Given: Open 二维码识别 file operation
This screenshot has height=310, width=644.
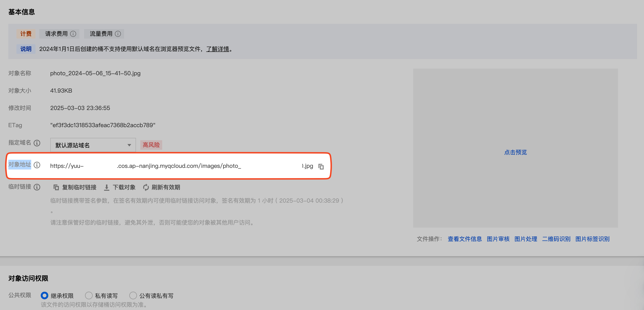Looking at the screenshot, I should (556, 239).
